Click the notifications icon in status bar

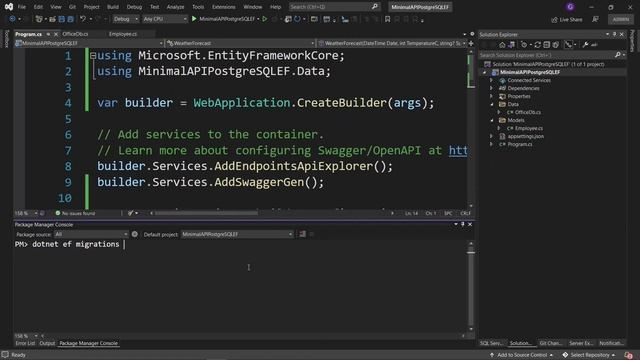(x=629, y=355)
